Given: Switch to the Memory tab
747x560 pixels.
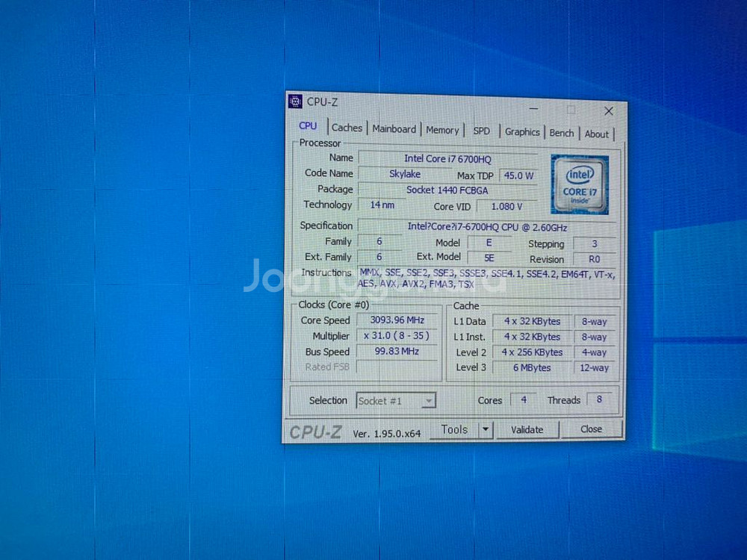Looking at the screenshot, I should click(x=442, y=130).
